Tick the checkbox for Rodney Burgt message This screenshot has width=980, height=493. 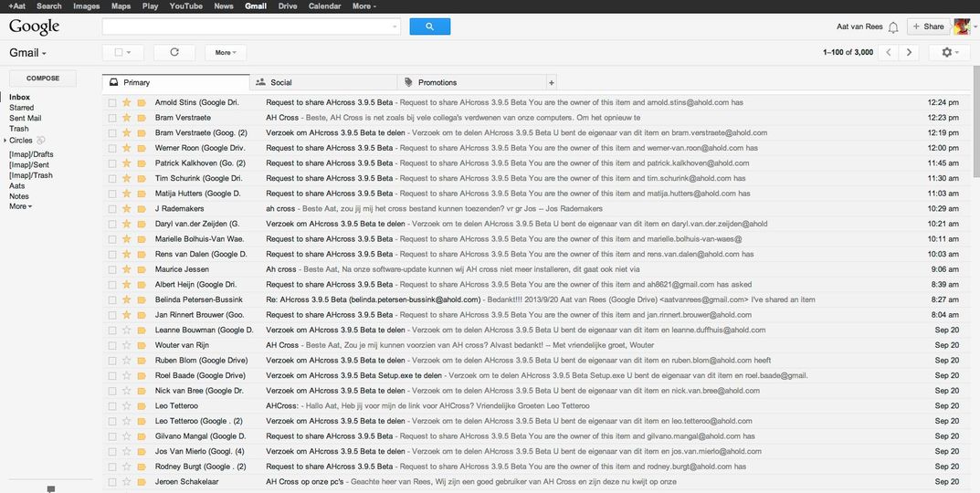click(x=111, y=467)
